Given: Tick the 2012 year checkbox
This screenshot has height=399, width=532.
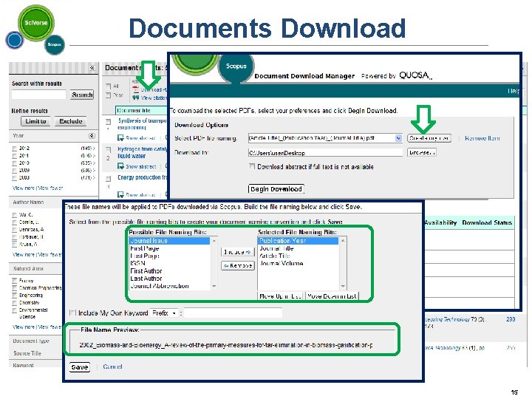Looking at the screenshot, I should (14, 149).
